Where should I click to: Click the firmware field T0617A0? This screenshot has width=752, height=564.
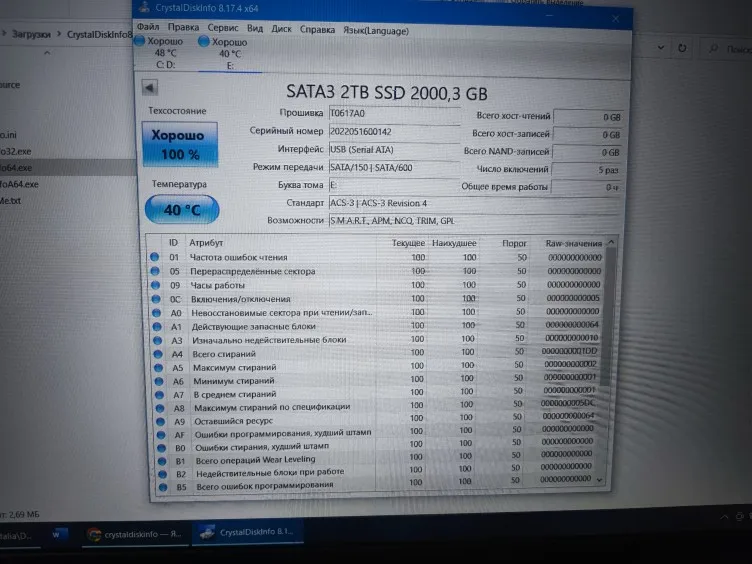(394, 114)
